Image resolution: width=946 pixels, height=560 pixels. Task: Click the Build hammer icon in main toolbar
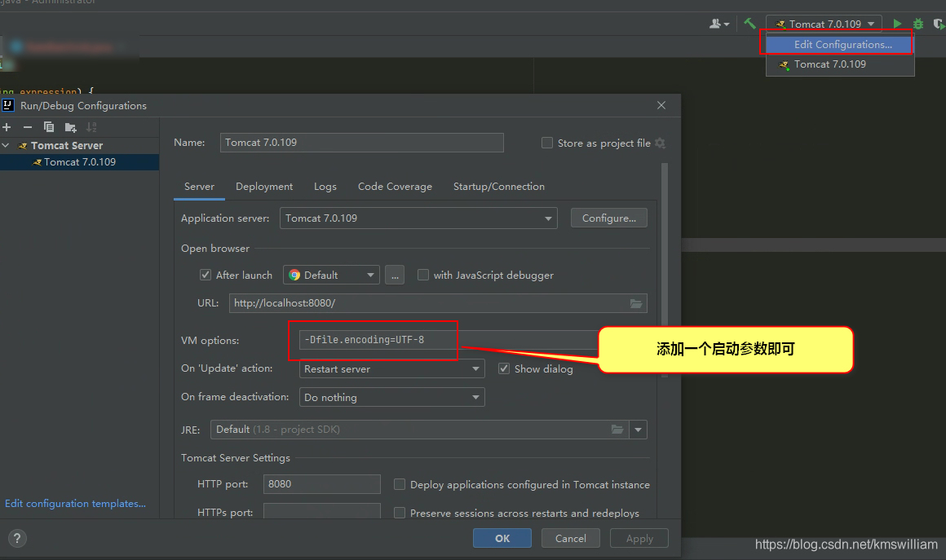coord(749,24)
